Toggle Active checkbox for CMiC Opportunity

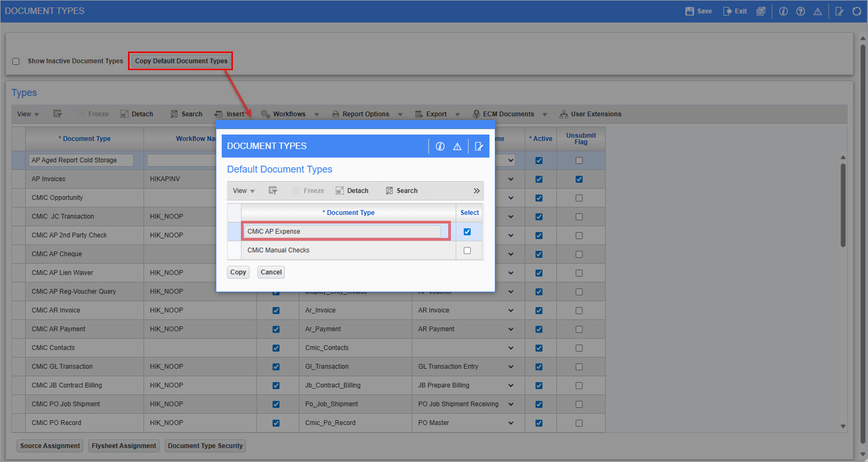[539, 198]
